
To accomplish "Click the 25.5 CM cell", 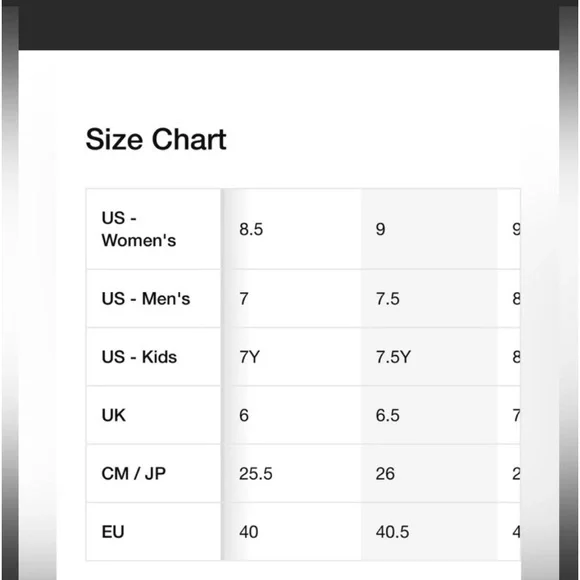I will [291, 473].
